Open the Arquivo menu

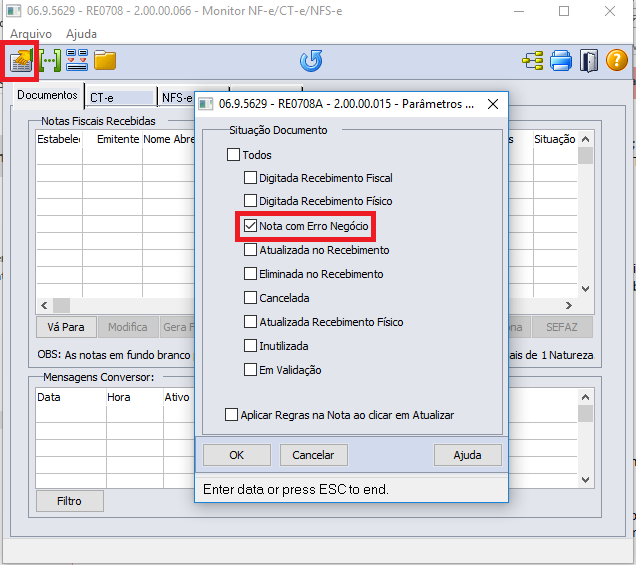pyautogui.click(x=31, y=34)
